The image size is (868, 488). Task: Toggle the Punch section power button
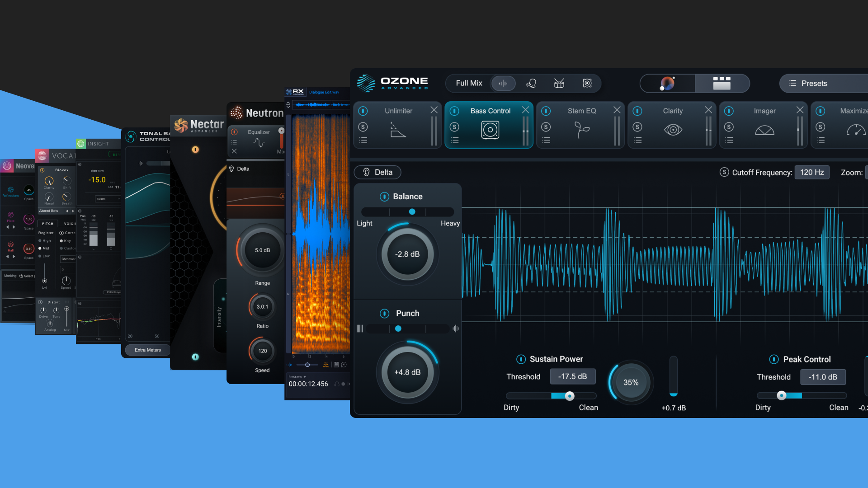click(x=384, y=314)
